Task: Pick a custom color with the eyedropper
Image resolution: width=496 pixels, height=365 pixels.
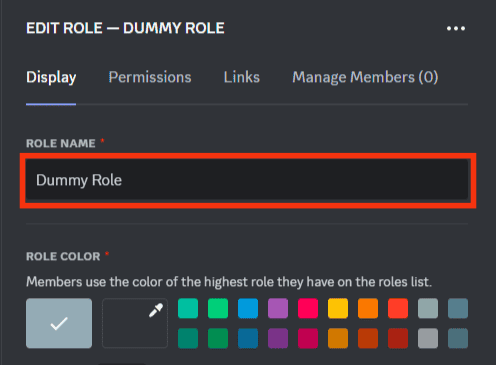Action: 135,323
